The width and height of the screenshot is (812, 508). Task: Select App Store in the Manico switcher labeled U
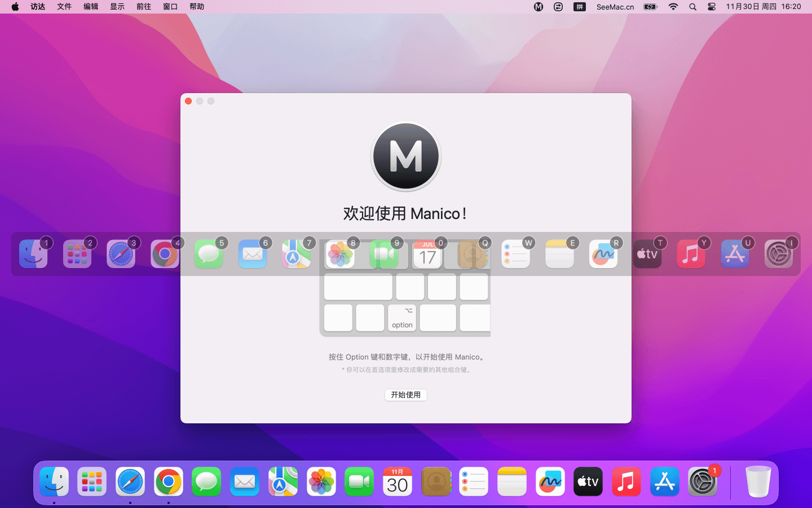pos(735,254)
